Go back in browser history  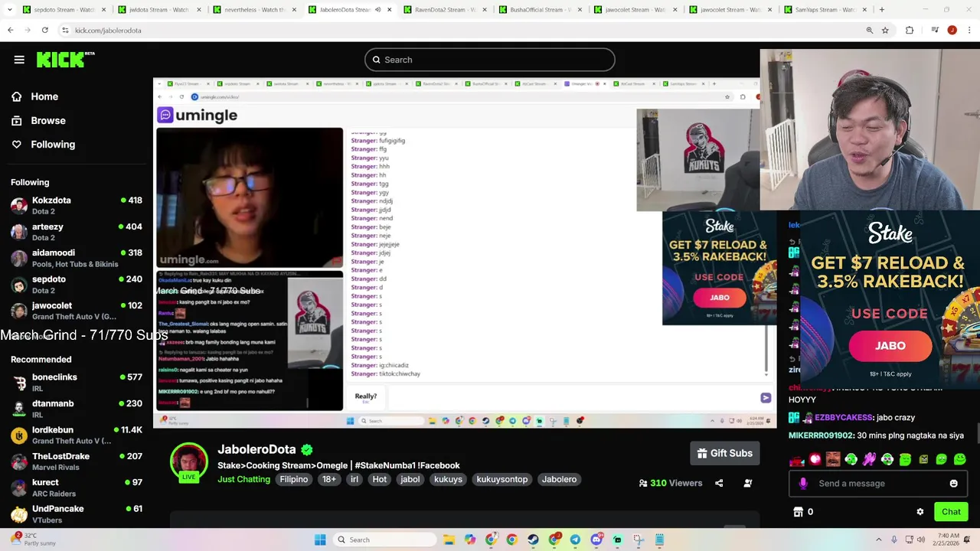click(11, 30)
